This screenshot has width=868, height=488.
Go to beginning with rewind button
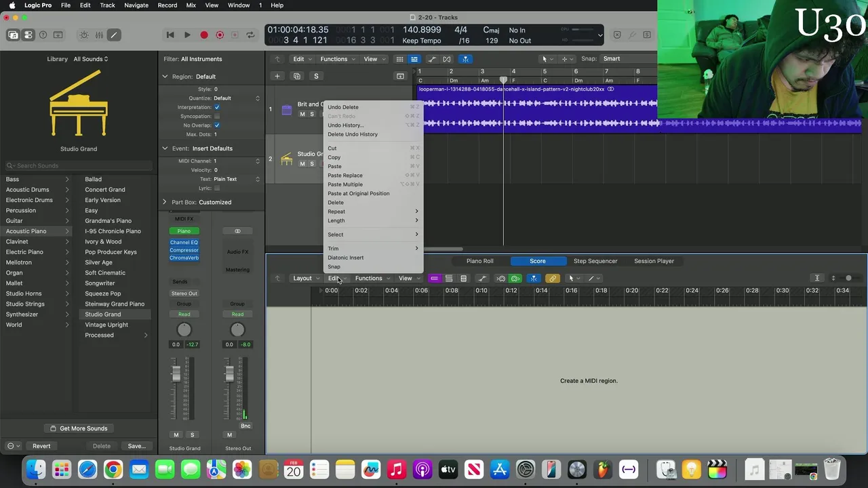(170, 35)
